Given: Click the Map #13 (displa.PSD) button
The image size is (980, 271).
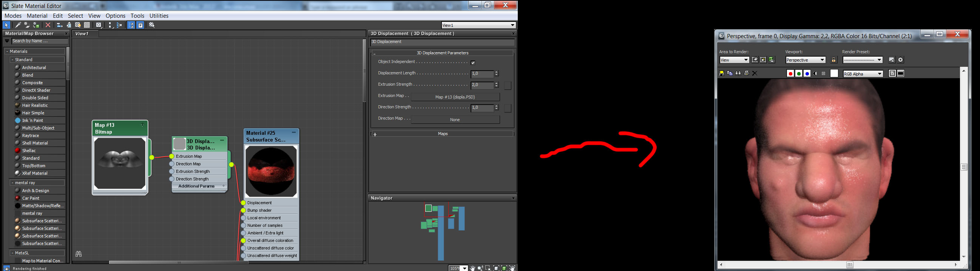Looking at the screenshot, I should point(455,97).
